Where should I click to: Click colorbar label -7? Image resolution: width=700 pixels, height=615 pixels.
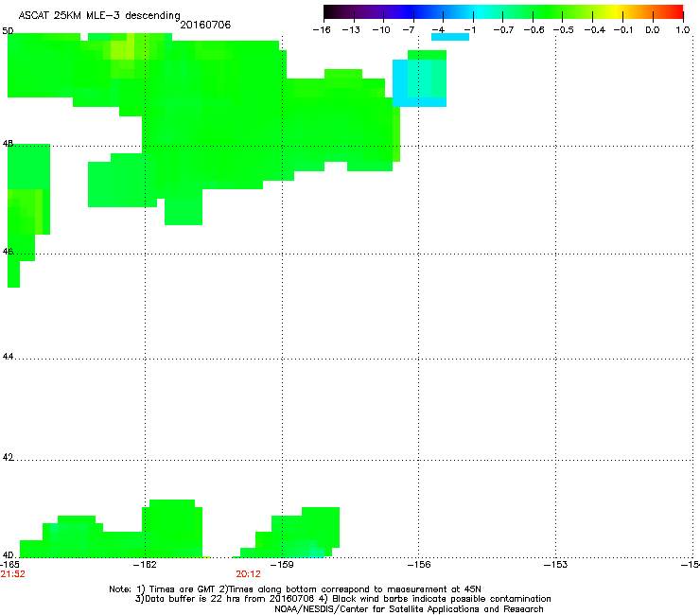pos(409,30)
